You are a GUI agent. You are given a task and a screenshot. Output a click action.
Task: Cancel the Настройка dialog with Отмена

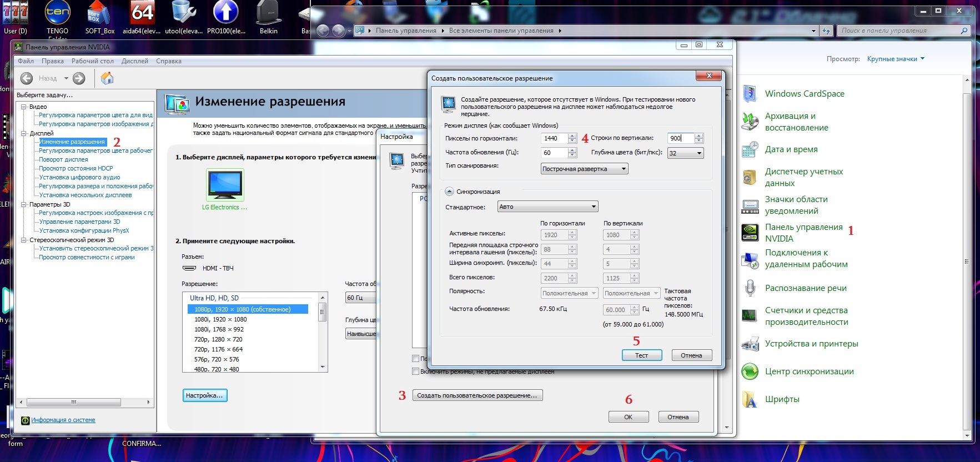[678, 417]
